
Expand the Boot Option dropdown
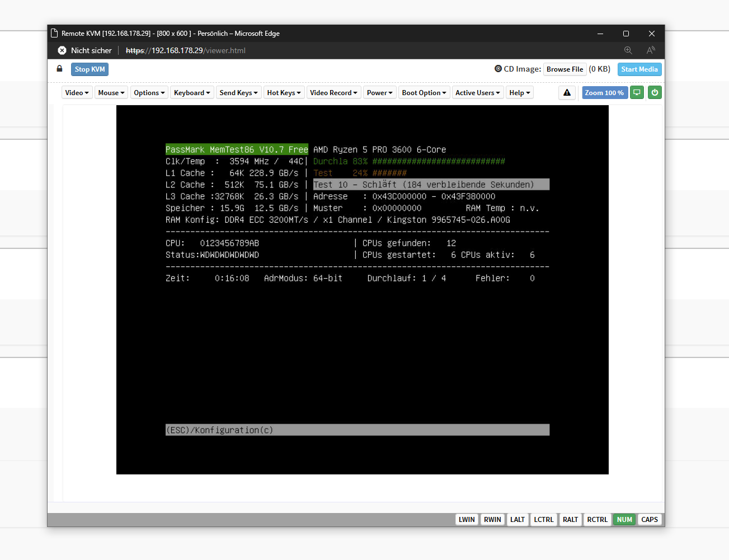(424, 93)
